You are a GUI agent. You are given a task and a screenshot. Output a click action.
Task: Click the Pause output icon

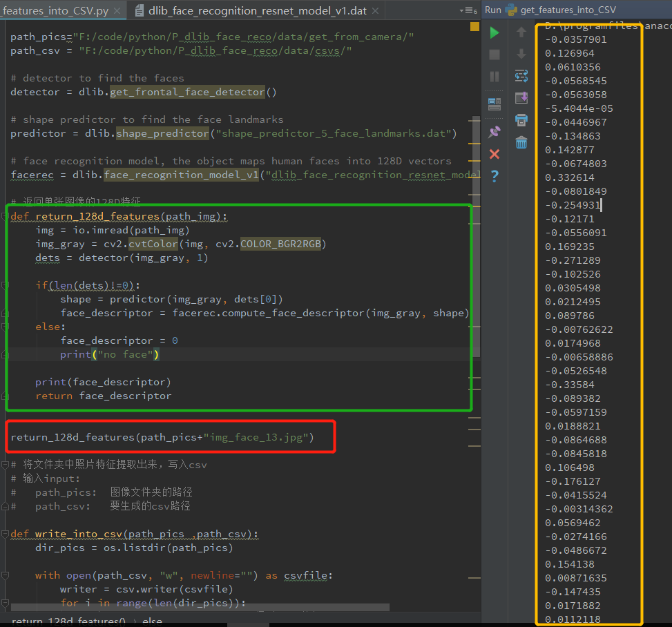[x=494, y=76]
